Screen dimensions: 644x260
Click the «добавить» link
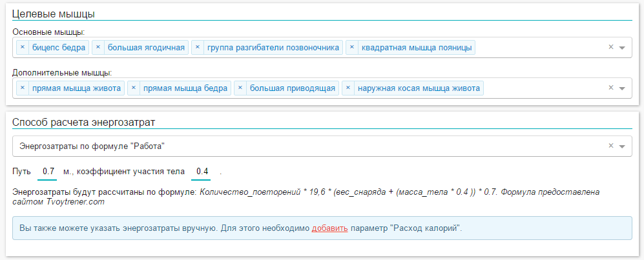click(x=330, y=228)
